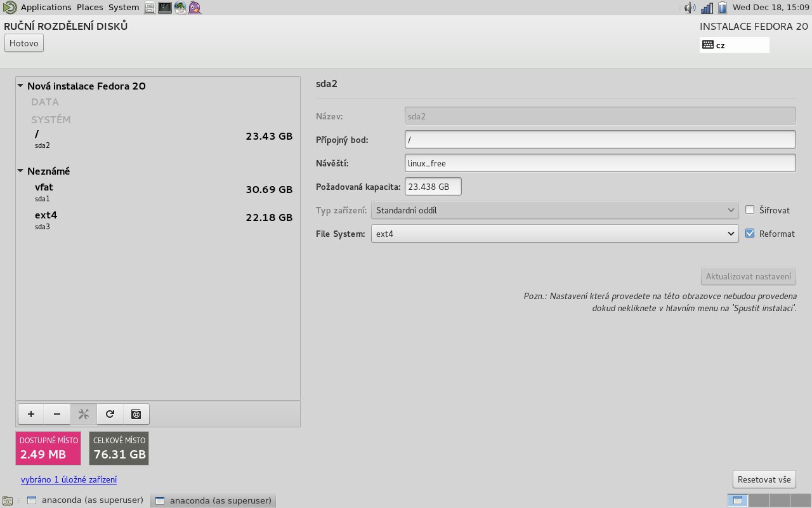Viewport: 812px width, 508px height.
Task: Click the reload storage configuration icon
Action: [110, 414]
